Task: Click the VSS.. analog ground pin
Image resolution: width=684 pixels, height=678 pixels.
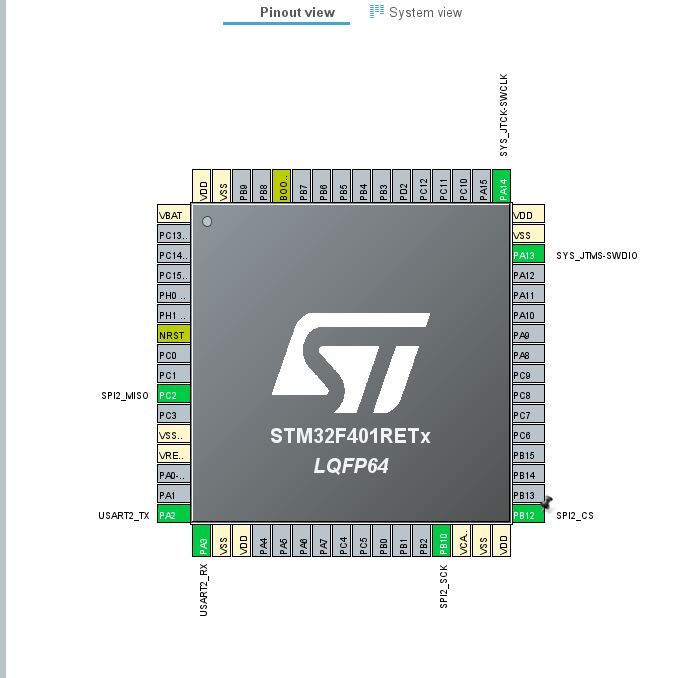Action: pyautogui.click(x=174, y=435)
